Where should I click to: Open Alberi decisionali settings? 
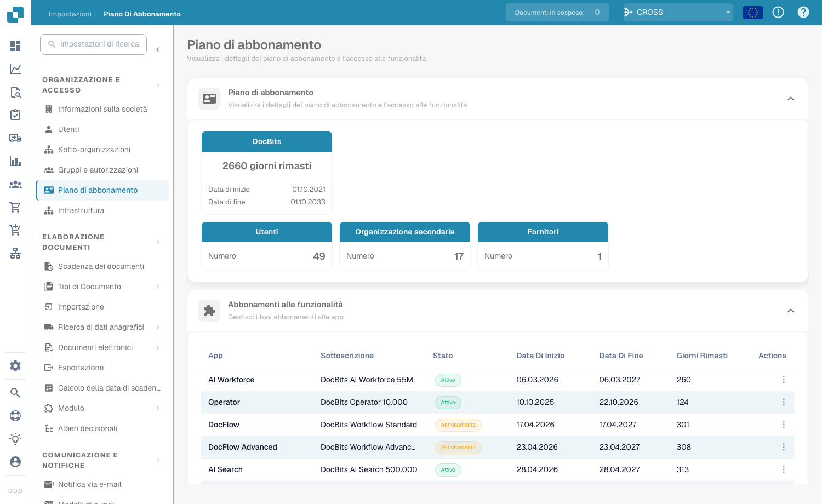pos(102,428)
